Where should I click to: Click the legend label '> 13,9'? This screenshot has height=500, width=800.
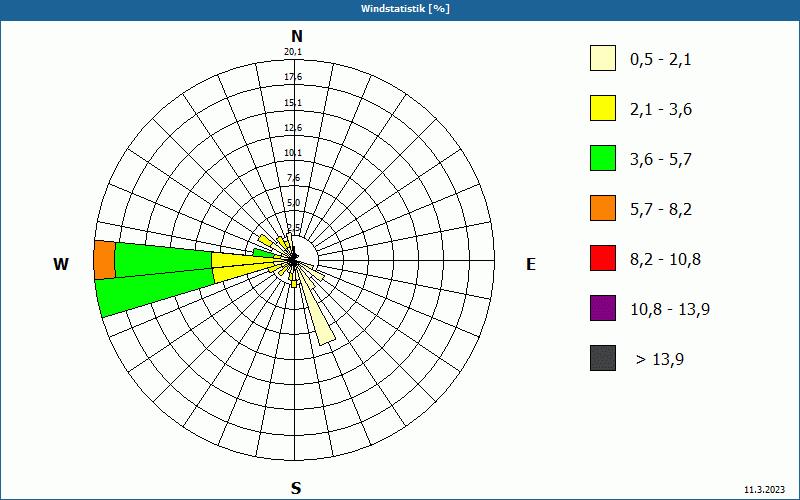(660, 360)
